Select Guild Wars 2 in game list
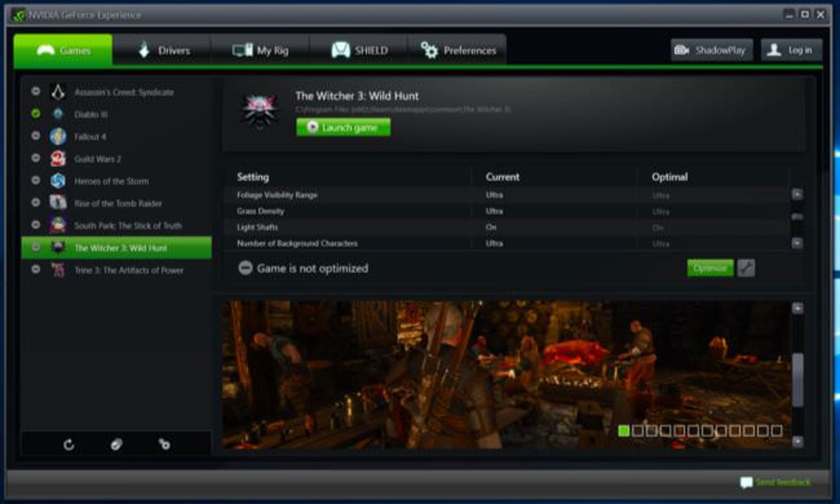Image resolution: width=840 pixels, height=504 pixels. (x=116, y=159)
